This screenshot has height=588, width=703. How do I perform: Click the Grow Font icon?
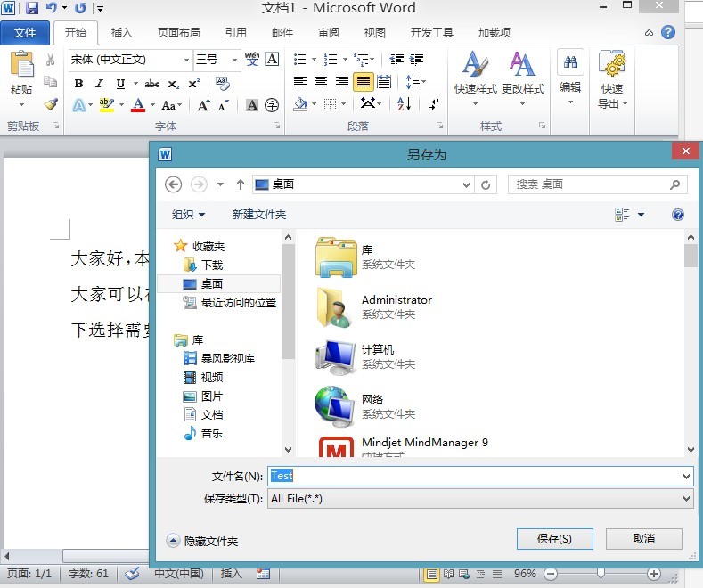click(x=203, y=105)
